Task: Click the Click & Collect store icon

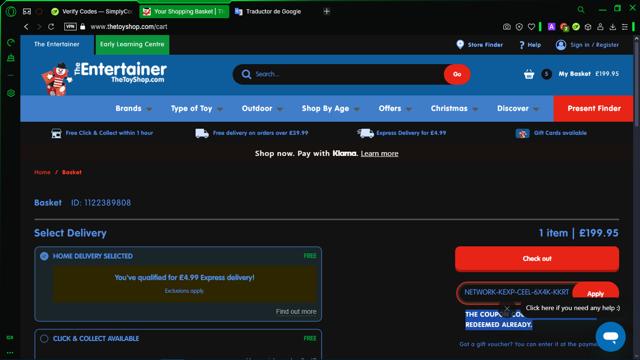Action: [x=56, y=133]
